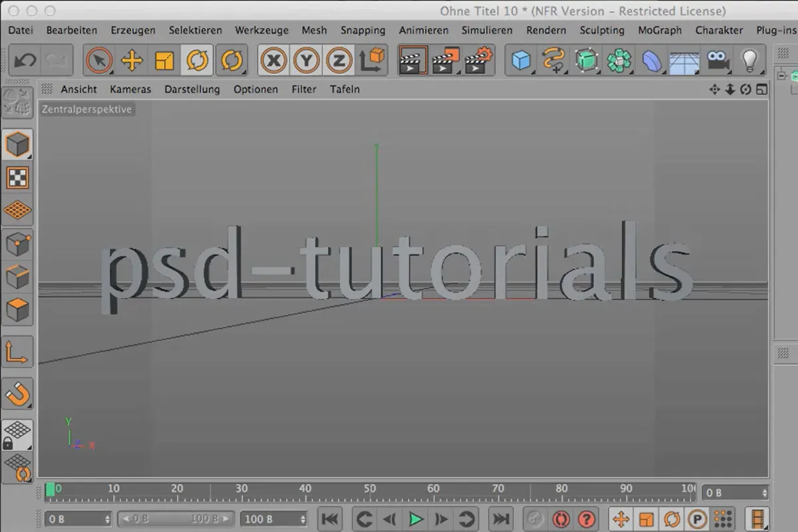Screen dimensions: 798x532
Task: Open the Sculpting menu
Action: (x=602, y=30)
